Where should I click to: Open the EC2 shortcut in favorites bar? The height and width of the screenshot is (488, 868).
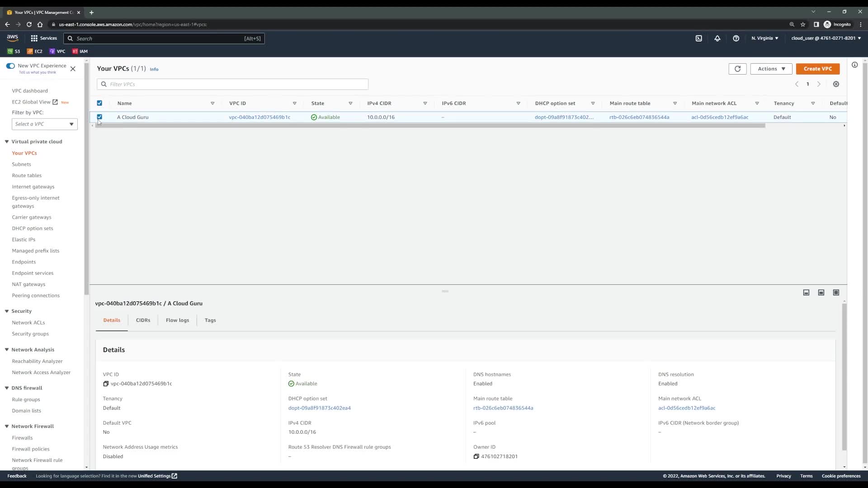[35, 51]
